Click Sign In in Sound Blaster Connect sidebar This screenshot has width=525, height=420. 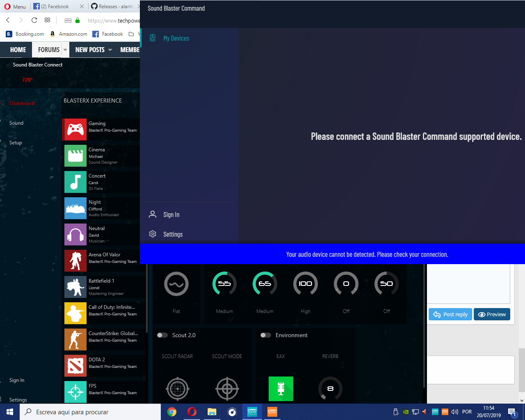17,380
